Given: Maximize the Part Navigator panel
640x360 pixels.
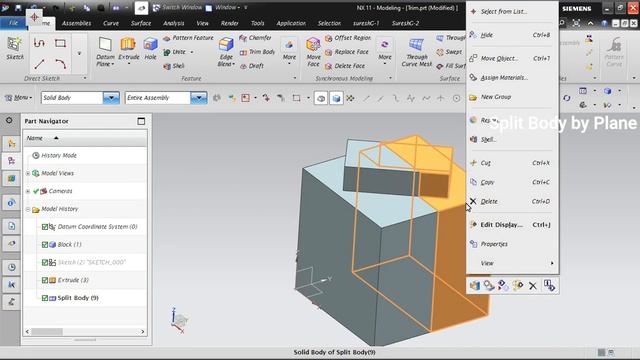Looking at the screenshot, I should (x=141, y=121).
